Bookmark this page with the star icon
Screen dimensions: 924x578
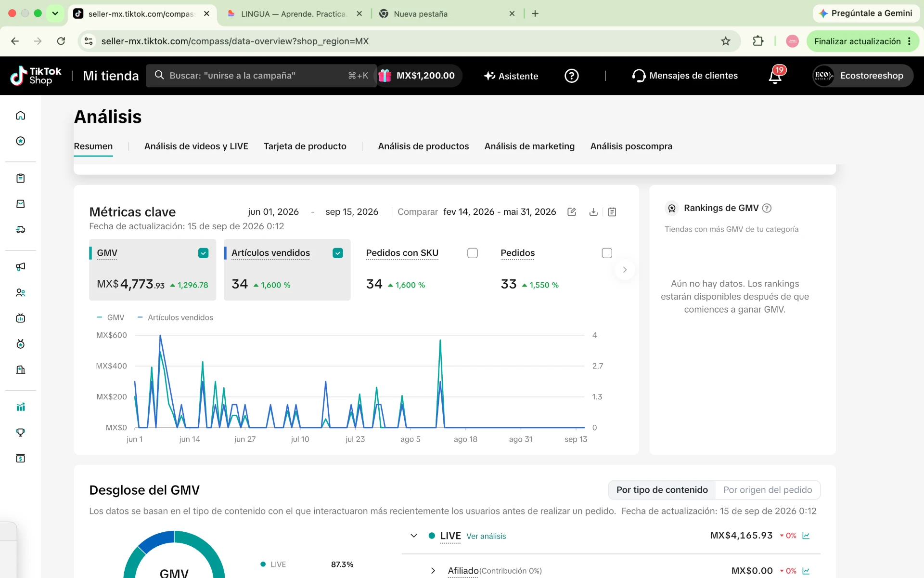726,41
